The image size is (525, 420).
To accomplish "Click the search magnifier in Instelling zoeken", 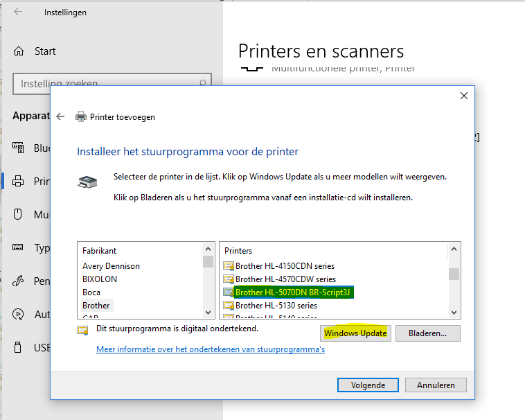I will click(202, 82).
